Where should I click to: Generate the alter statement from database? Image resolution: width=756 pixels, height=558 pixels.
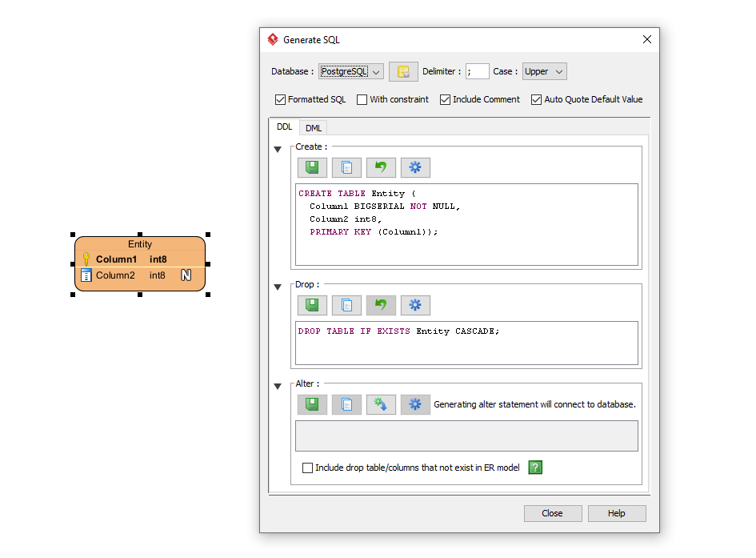pyautogui.click(x=381, y=404)
